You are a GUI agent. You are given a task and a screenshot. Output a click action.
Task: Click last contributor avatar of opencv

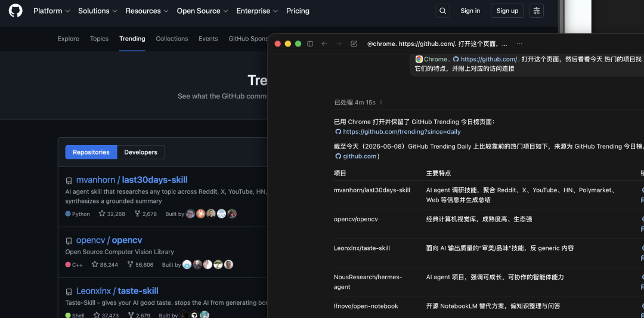pyautogui.click(x=229, y=264)
